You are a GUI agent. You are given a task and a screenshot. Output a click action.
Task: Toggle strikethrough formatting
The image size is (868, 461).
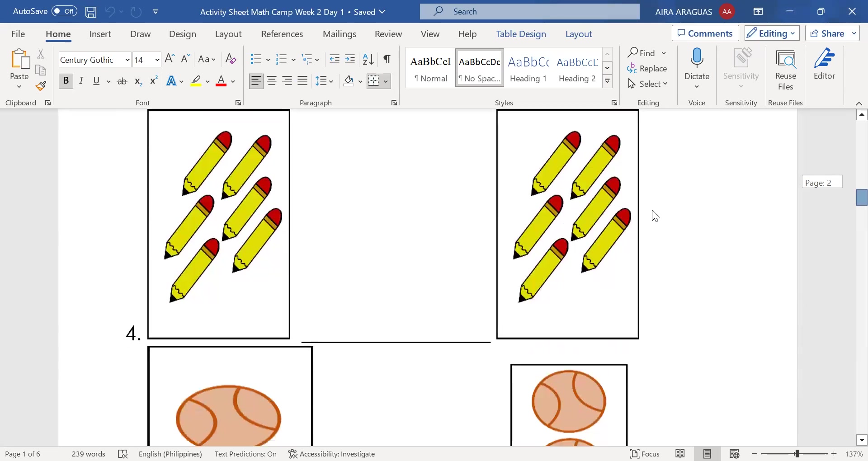click(x=122, y=81)
